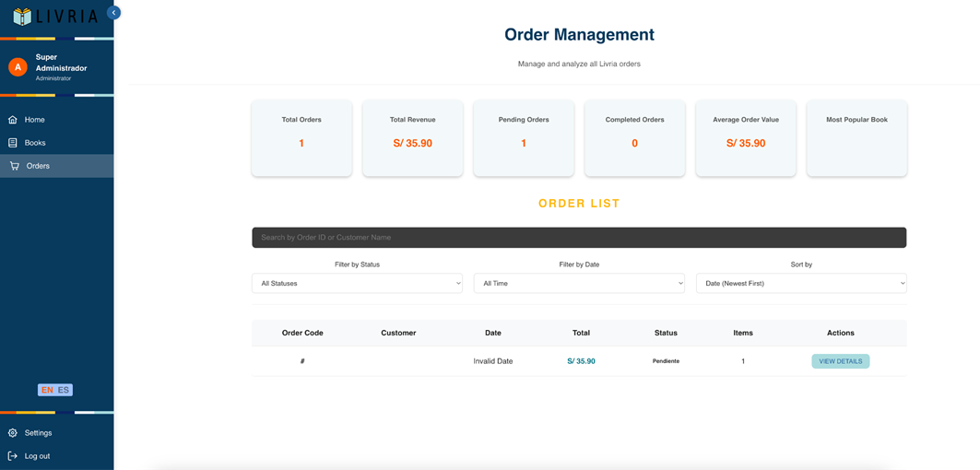The height and width of the screenshot is (470, 980).
Task: Open the Sort by dropdown
Action: (x=801, y=283)
